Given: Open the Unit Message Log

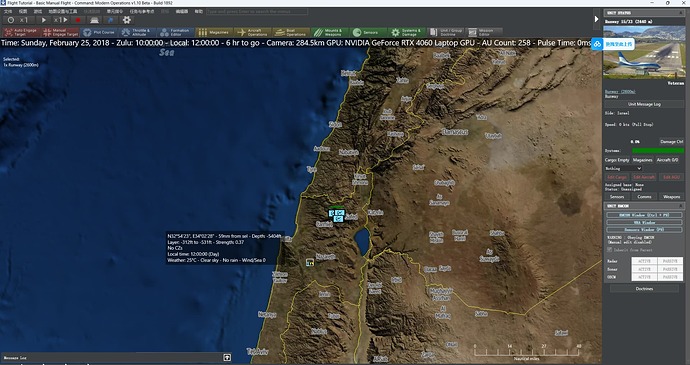Looking at the screenshot, I should [x=644, y=104].
